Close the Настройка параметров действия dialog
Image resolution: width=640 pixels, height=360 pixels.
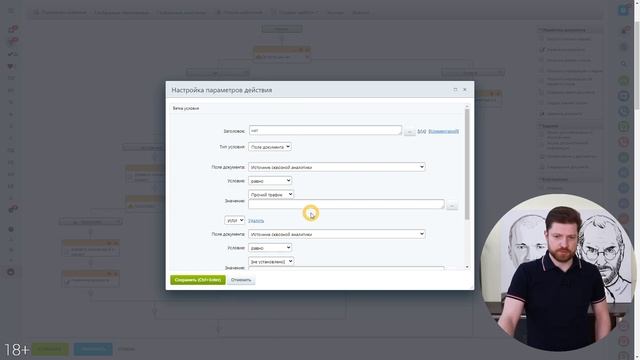pos(464,89)
